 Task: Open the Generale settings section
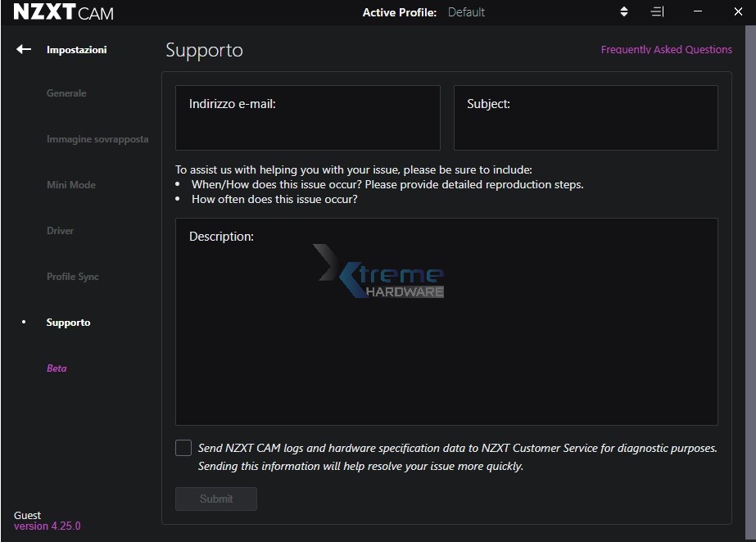click(x=66, y=93)
